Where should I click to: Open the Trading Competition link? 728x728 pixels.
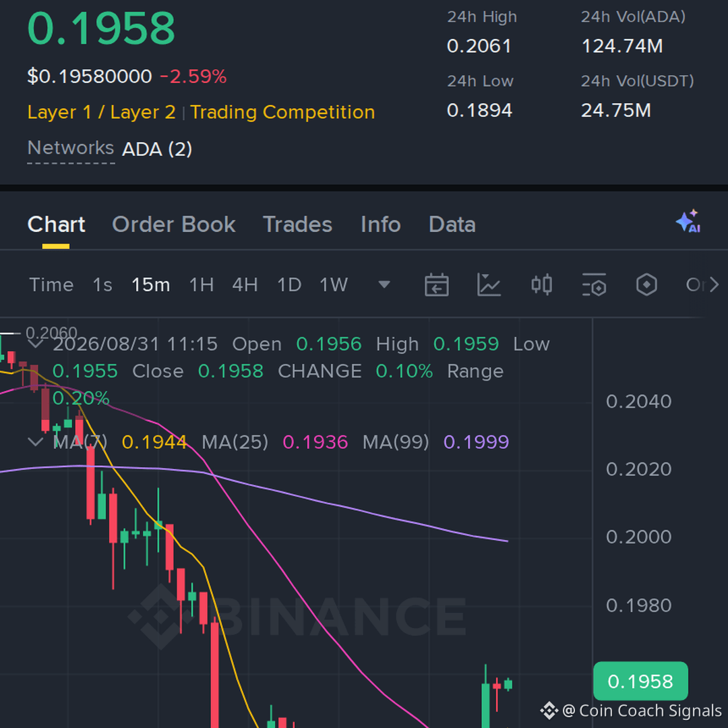tap(282, 113)
